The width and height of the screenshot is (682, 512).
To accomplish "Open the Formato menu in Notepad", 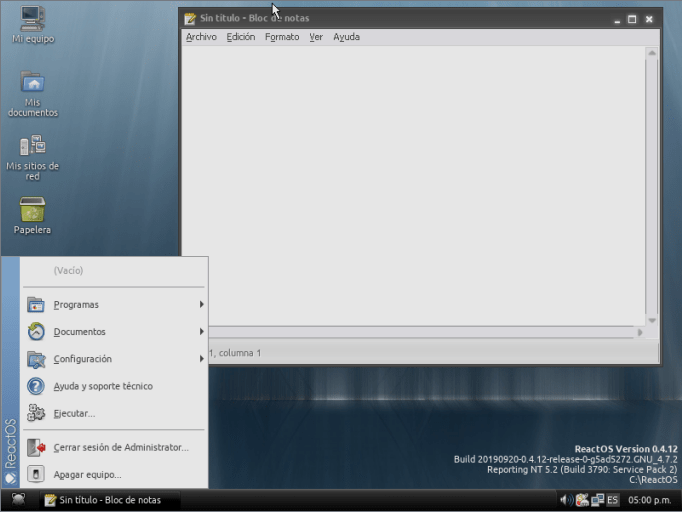I will [x=282, y=37].
